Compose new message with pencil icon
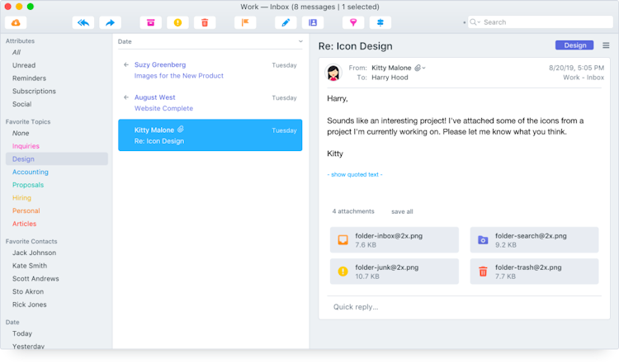This screenshot has width=619, height=364. pos(286,22)
